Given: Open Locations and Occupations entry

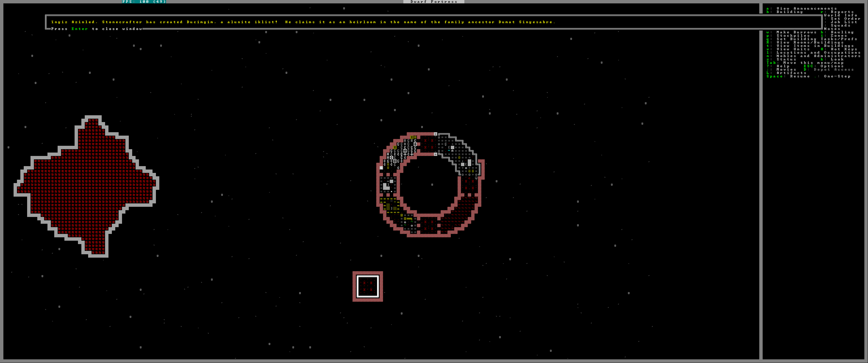Looking at the screenshot, I should tap(814, 53).
